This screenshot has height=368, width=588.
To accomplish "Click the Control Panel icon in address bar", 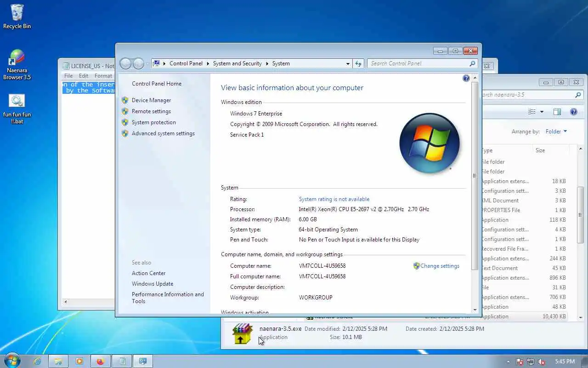I will tap(157, 63).
